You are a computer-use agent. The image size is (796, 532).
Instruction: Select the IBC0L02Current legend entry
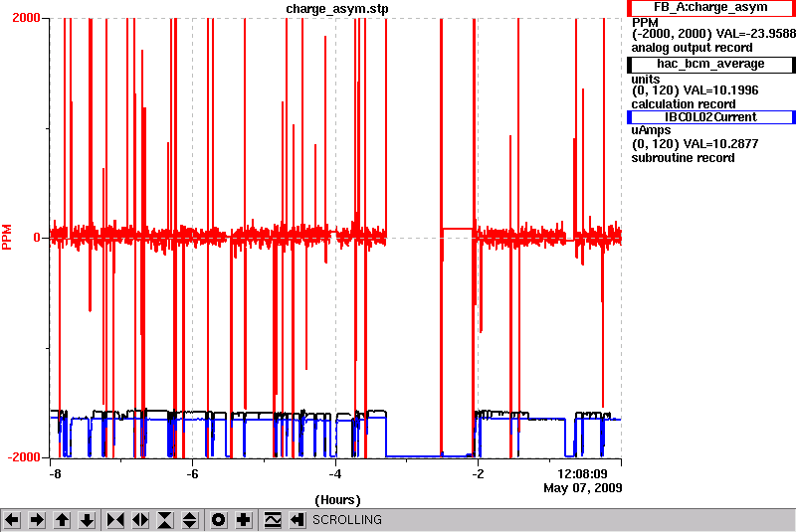711,117
